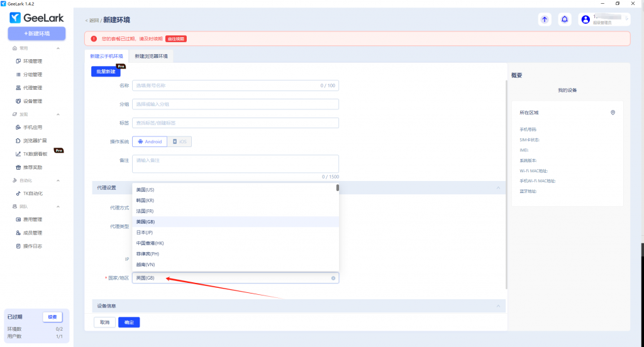This screenshot has width=644, height=347.
Task: Clear the 国家/地区 selection with the x icon
Action: [x=333, y=278]
